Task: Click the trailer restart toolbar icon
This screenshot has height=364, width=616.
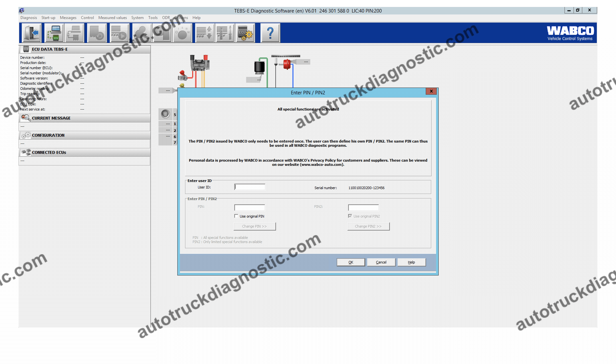Action: click(x=97, y=33)
